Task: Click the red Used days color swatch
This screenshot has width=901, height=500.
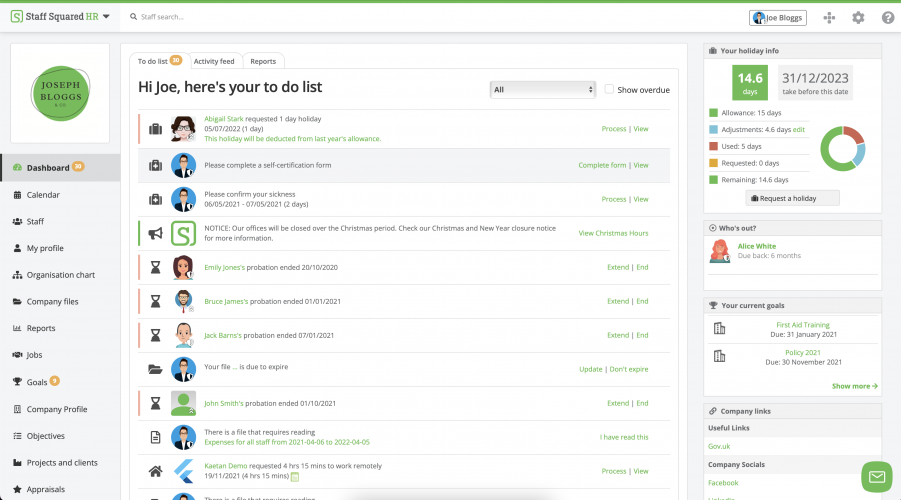Action: pos(713,146)
